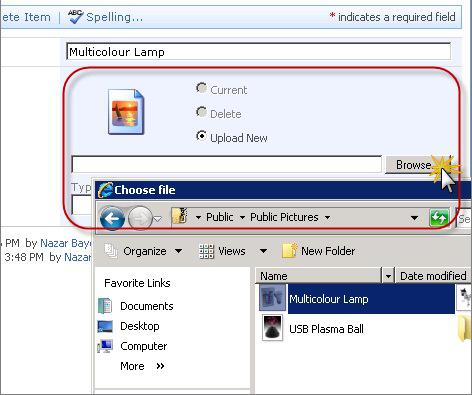This screenshot has height=395, width=472.
Task: Select the Current radio button
Action: click(x=201, y=88)
